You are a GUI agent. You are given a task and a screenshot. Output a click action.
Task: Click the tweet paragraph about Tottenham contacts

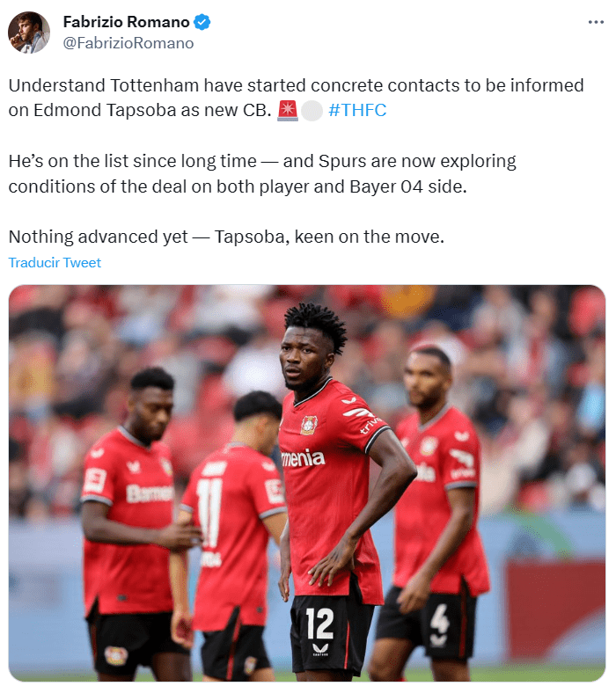tap(296, 98)
